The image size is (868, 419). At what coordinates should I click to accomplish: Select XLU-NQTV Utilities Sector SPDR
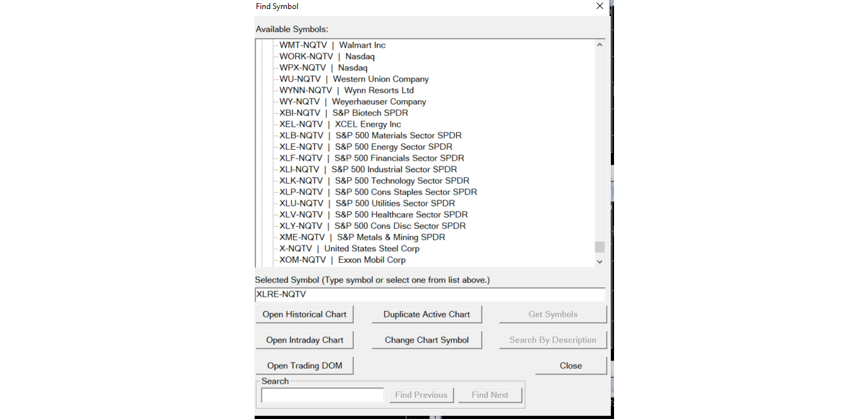(x=367, y=203)
